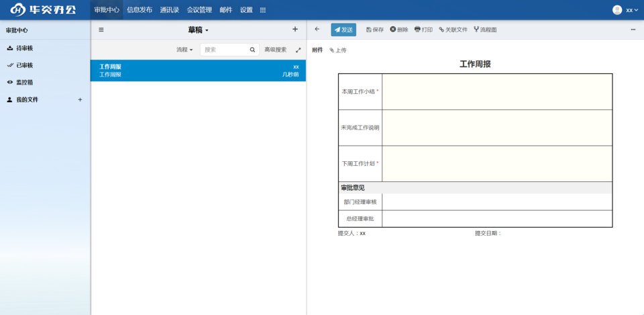Switch to the 邮件 module

(x=226, y=10)
